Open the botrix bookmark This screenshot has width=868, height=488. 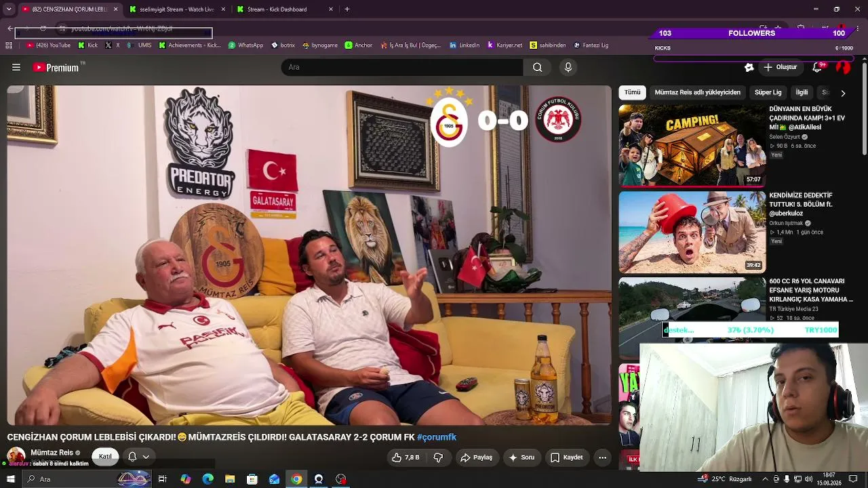[283, 45]
